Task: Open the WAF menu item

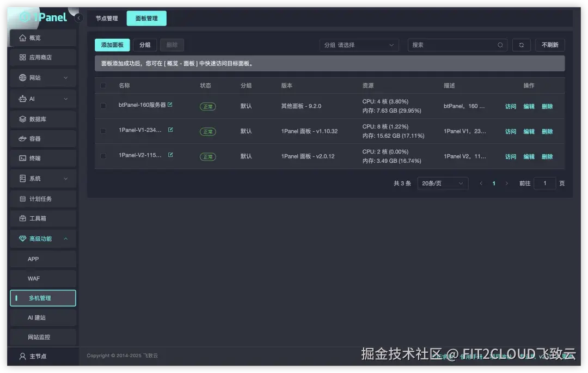Action: 43,279
